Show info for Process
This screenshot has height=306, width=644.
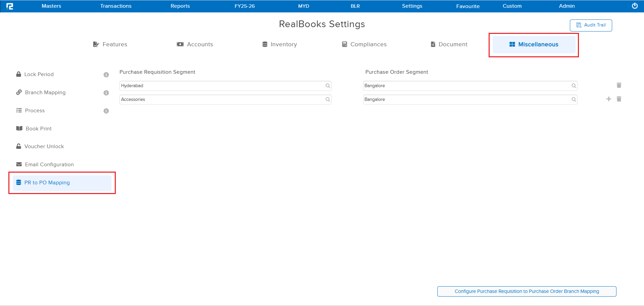(106, 111)
